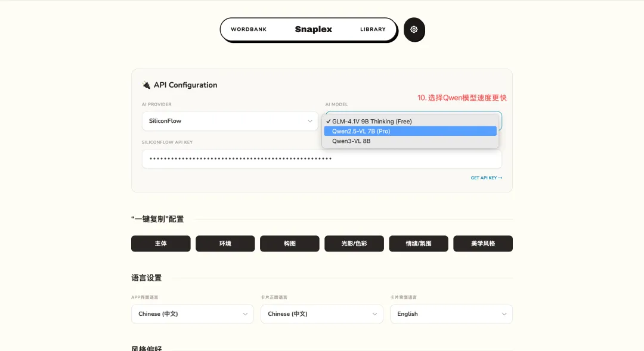Open settings via the gear icon
Image resolution: width=644 pixels, height=351 pixels.
414,30
